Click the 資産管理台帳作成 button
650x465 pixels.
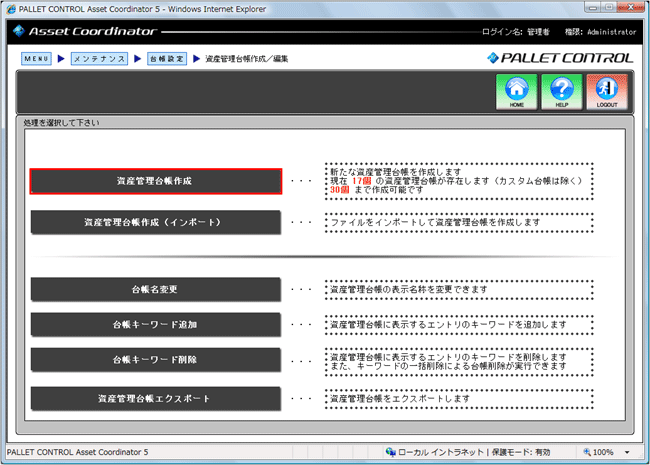click(x=156, y=181)
